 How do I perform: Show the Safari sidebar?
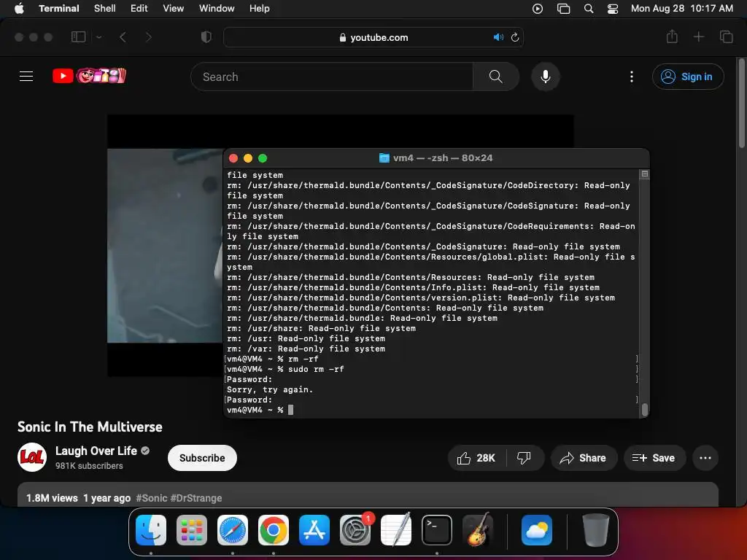click(x=78, y=36)
